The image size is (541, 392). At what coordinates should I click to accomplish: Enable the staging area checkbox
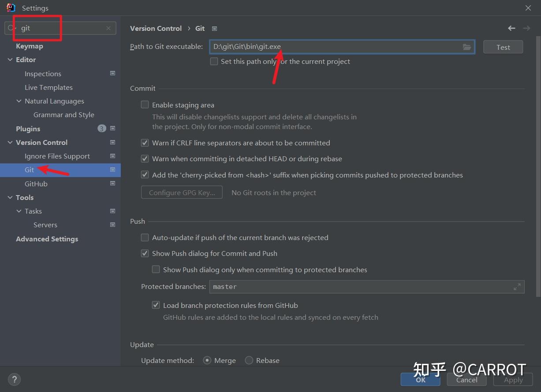[145, 105]
